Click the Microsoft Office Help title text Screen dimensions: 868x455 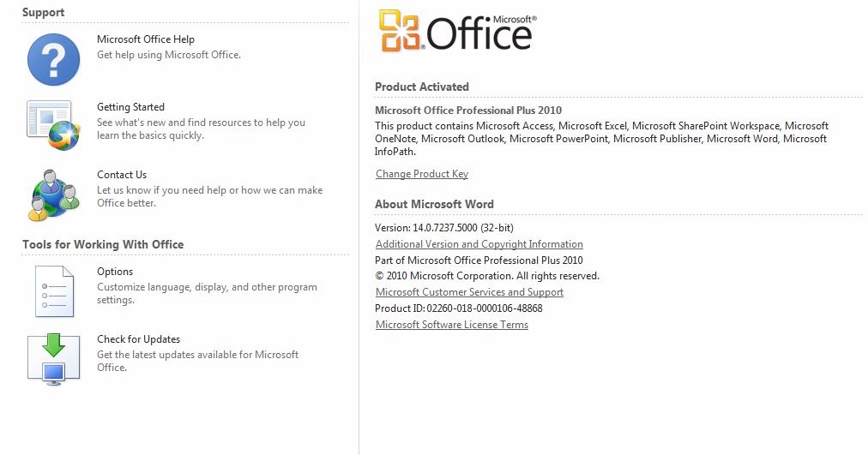click(146, 39)
